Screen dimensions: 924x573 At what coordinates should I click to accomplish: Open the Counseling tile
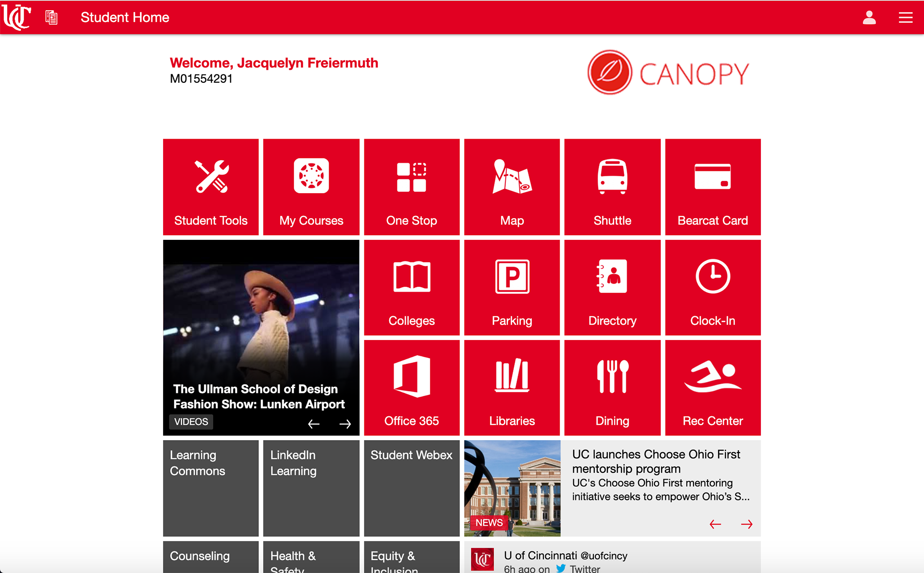[x=211, y=557]
